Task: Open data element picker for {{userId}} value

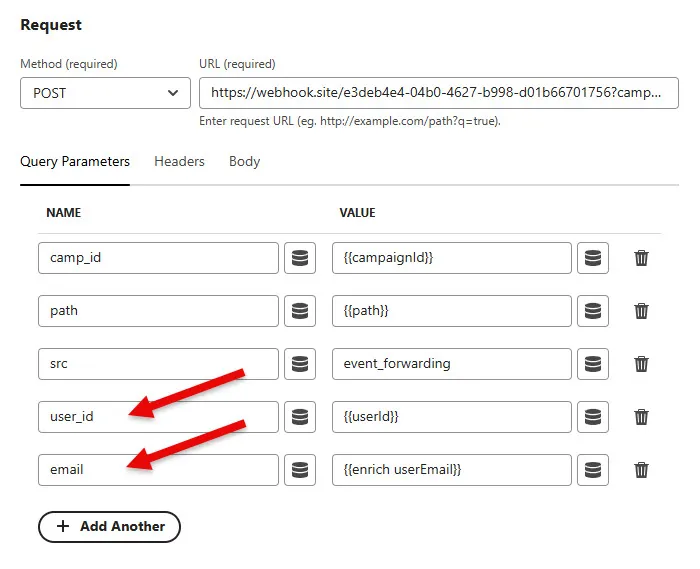Action: click(593, 417)
